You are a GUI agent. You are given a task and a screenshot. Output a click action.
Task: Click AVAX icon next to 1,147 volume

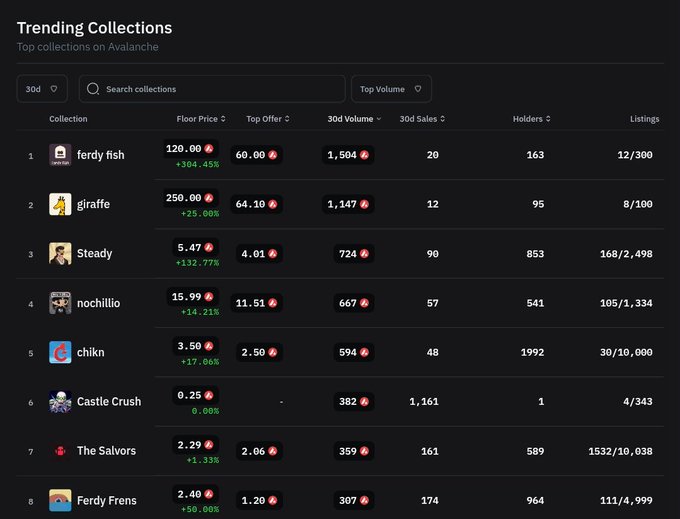pos(364,204)
